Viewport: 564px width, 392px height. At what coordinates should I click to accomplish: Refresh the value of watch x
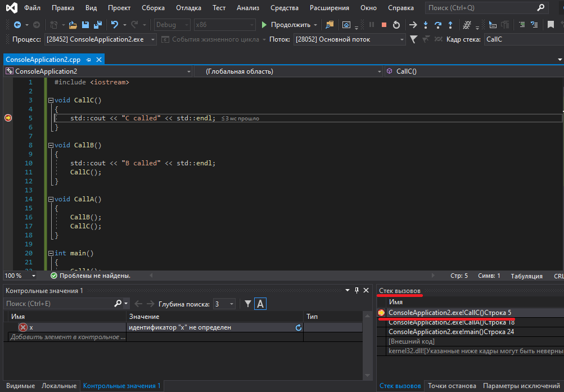click(299, 327)
